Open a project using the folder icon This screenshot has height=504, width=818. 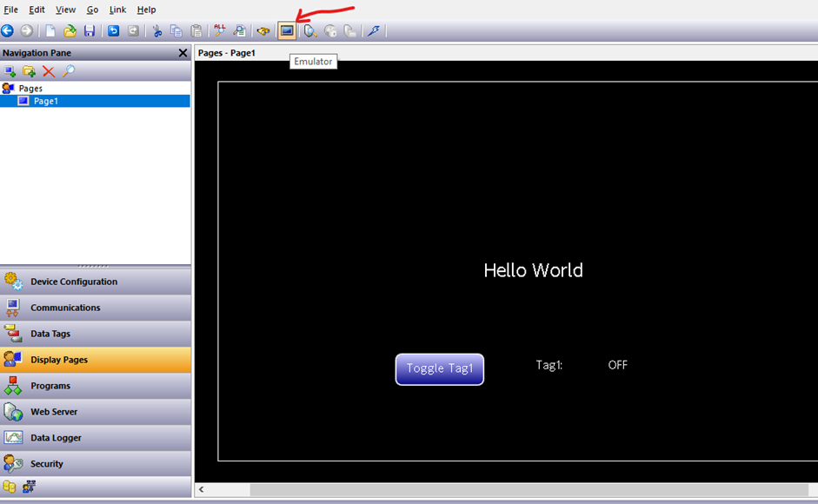(x=70, y=30)
